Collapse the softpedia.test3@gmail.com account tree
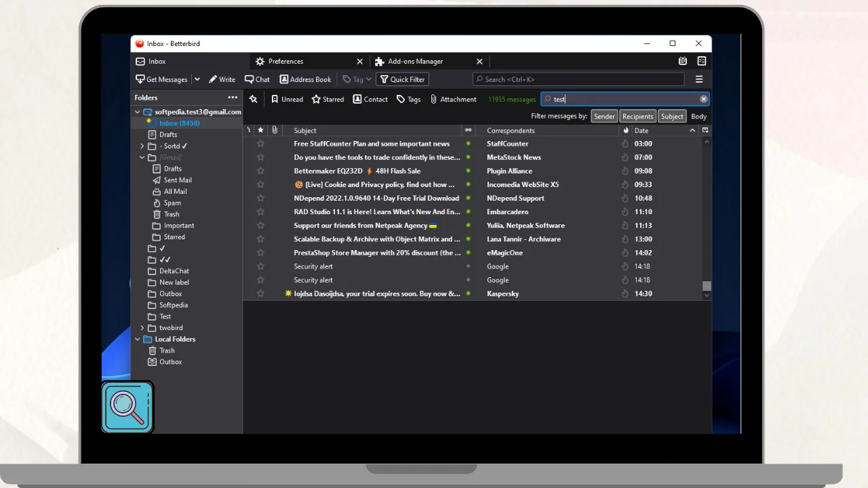 (138, 112)
